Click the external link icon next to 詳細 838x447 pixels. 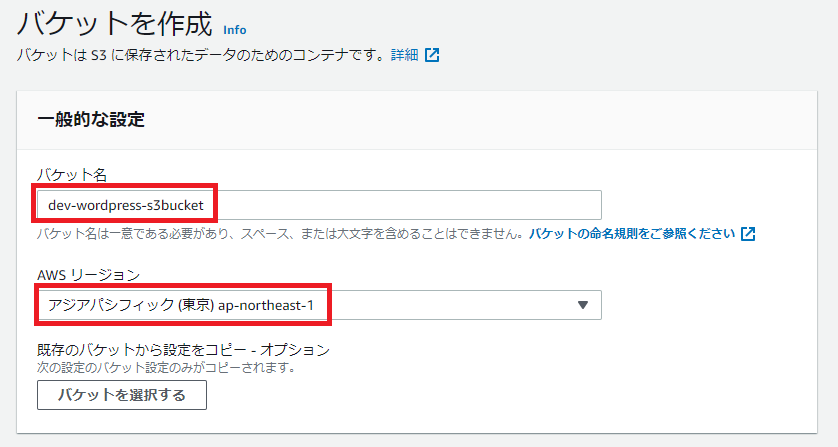pyautogui.click(x=432, y=55)
